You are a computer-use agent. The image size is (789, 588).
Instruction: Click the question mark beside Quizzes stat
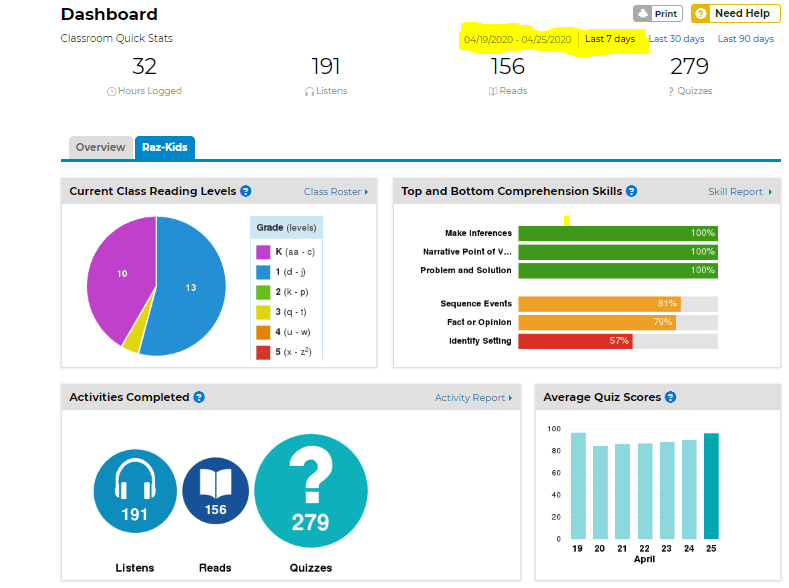point(671,92)
